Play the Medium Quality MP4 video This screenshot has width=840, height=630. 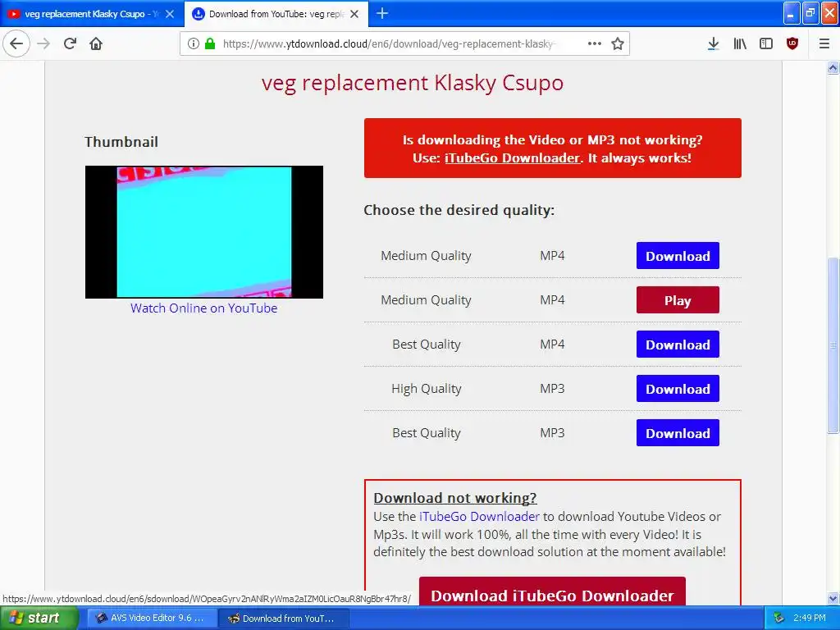coord(678,300)
